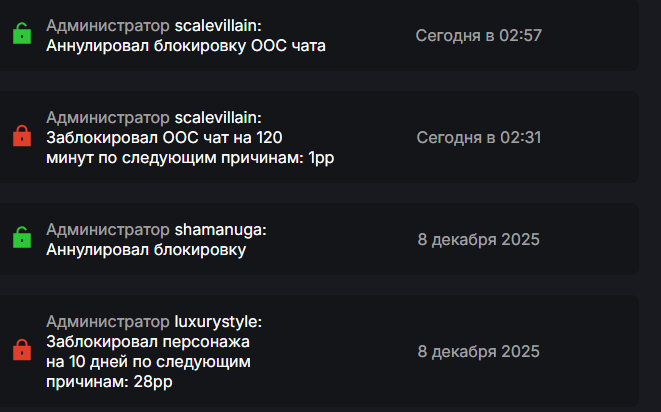
Task: Click the timestamp "Сегодня в 02:57"
Action: click(478, 35)
